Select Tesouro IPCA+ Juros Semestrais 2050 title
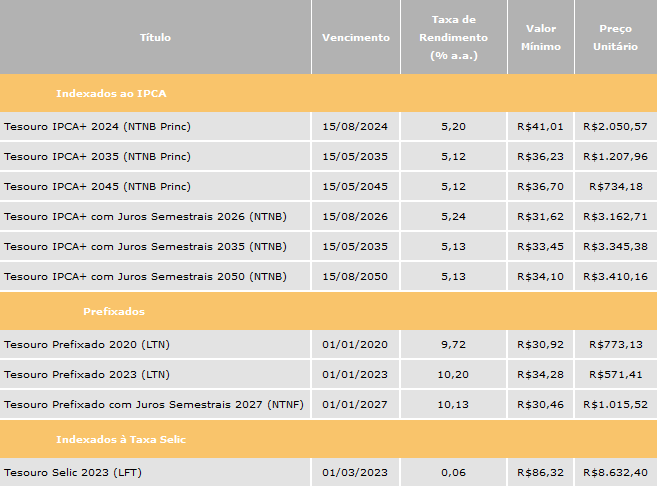This screenshot has width=657, height=486. coord(145,277)
